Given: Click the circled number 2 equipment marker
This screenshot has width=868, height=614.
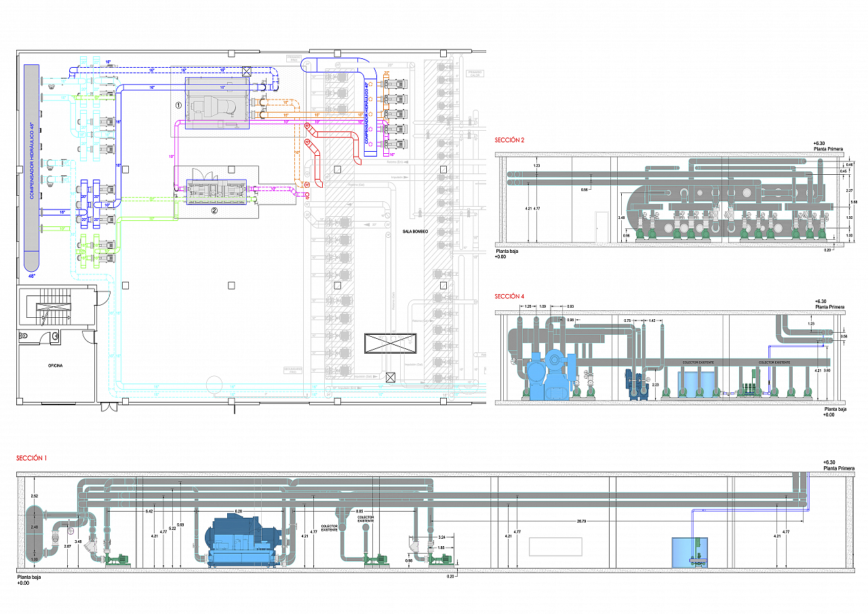Looking at the screenshot, I should (214, 210).
